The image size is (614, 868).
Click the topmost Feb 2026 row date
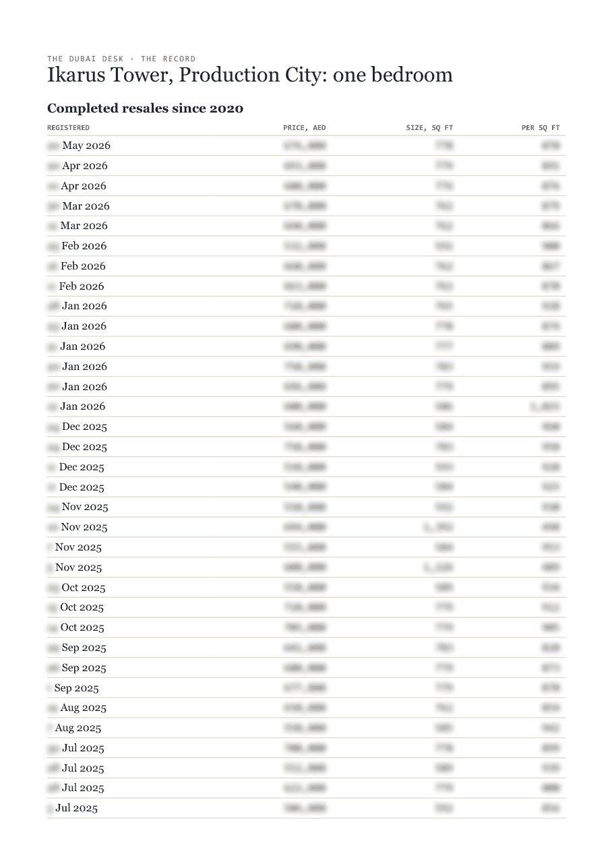click(x=77, y=246)
